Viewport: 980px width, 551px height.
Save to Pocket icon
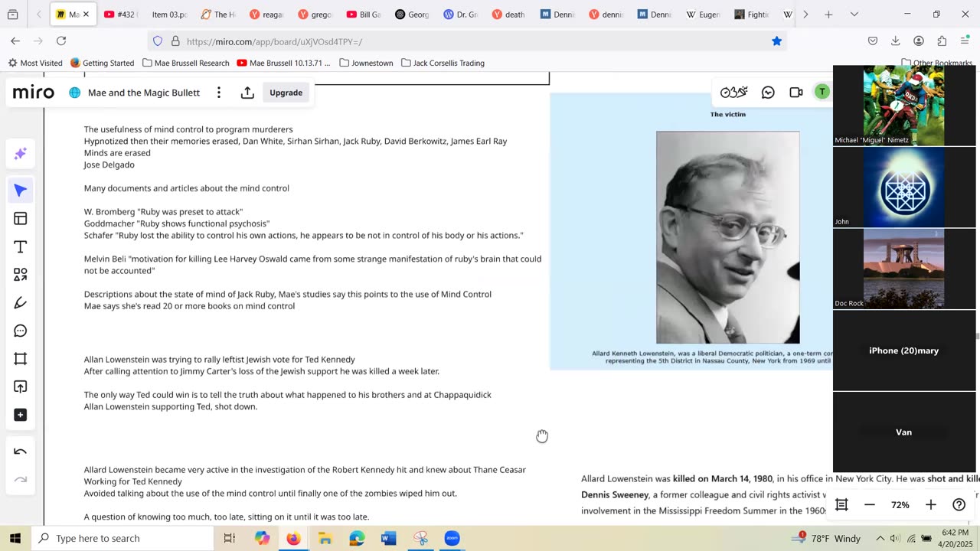coord(872,41)
